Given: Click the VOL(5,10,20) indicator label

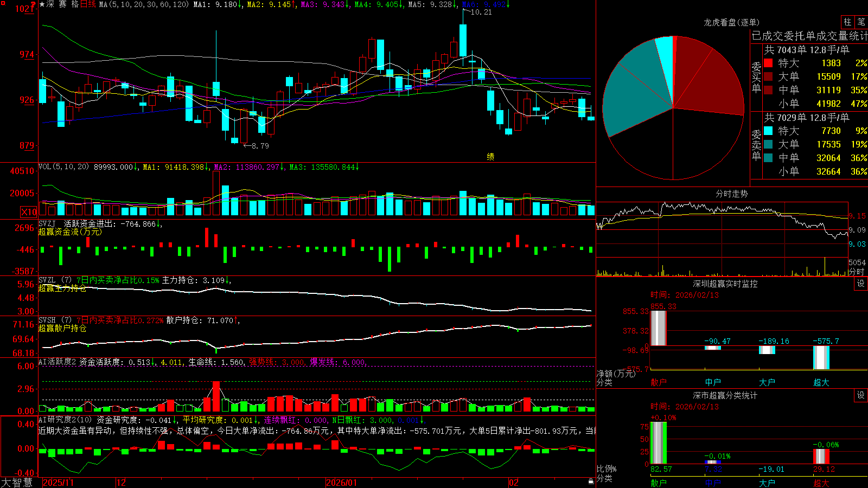Looking at the screenshot, I should (63, 167).
